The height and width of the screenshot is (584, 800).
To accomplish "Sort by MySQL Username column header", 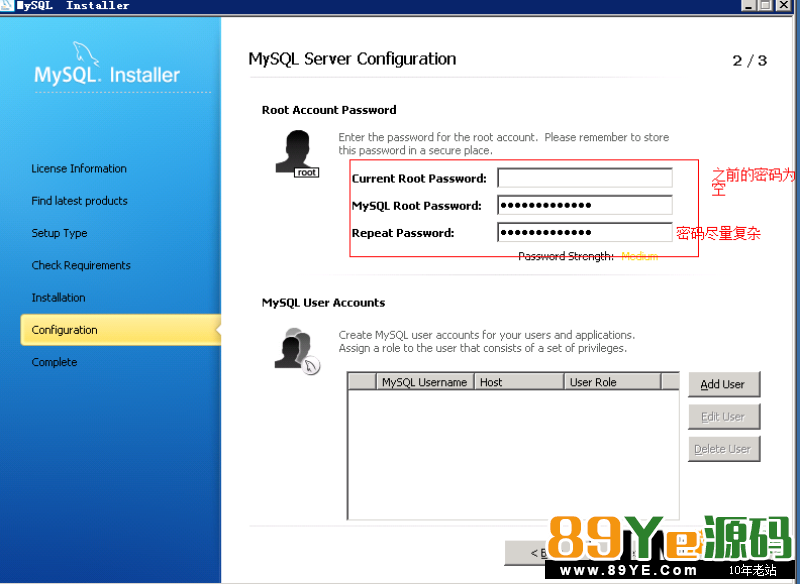I will (425, 382).
